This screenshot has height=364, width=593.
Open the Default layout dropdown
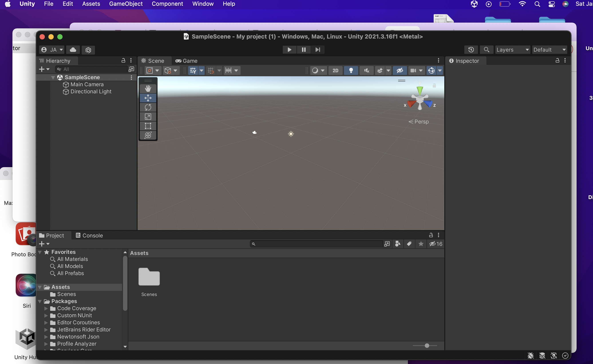coord(549,50)
